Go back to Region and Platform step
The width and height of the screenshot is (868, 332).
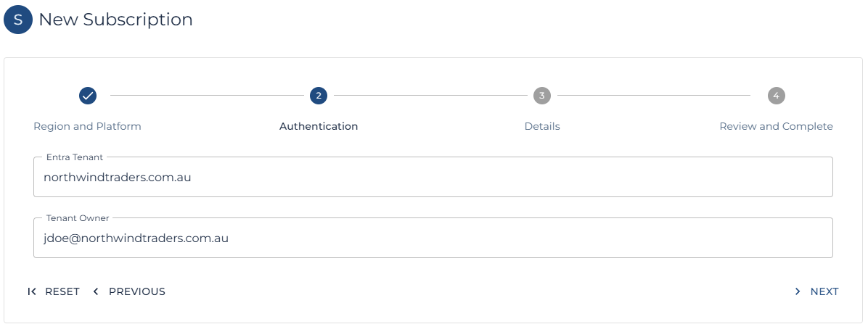pyautogui.click(x=87, y=126)
